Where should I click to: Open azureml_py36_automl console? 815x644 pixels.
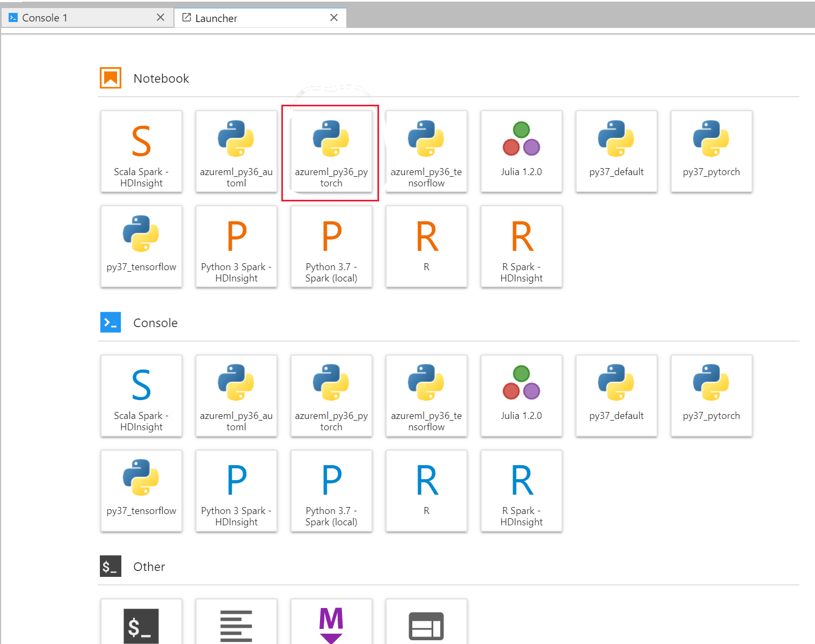click(x=236, y=395)
